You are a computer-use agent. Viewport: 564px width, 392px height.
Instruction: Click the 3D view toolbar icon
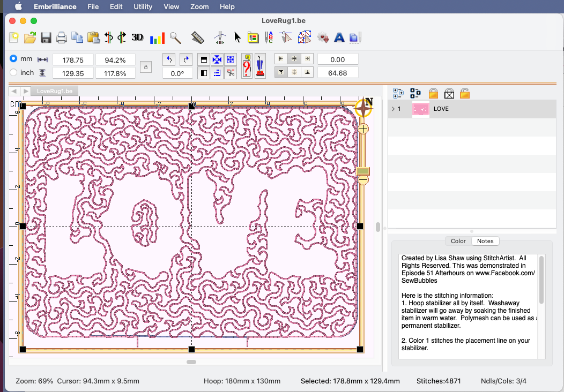[x=137, y=37]
